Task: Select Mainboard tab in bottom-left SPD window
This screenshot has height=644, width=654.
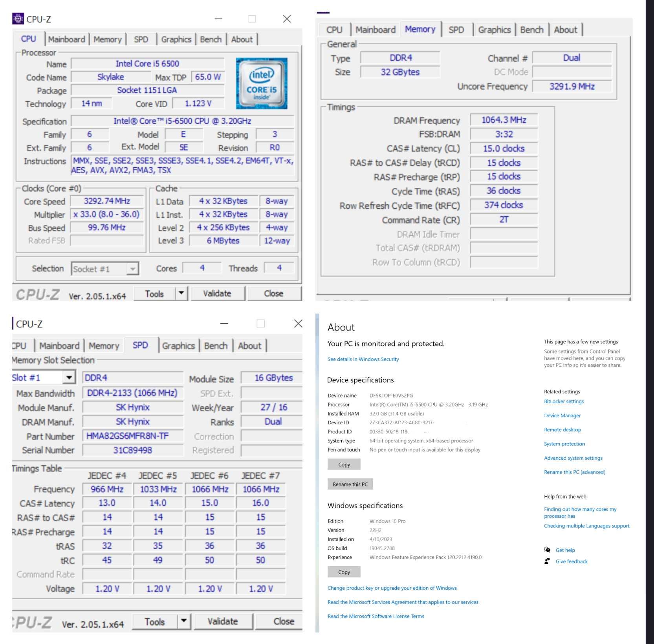Action: coord(59,346)
